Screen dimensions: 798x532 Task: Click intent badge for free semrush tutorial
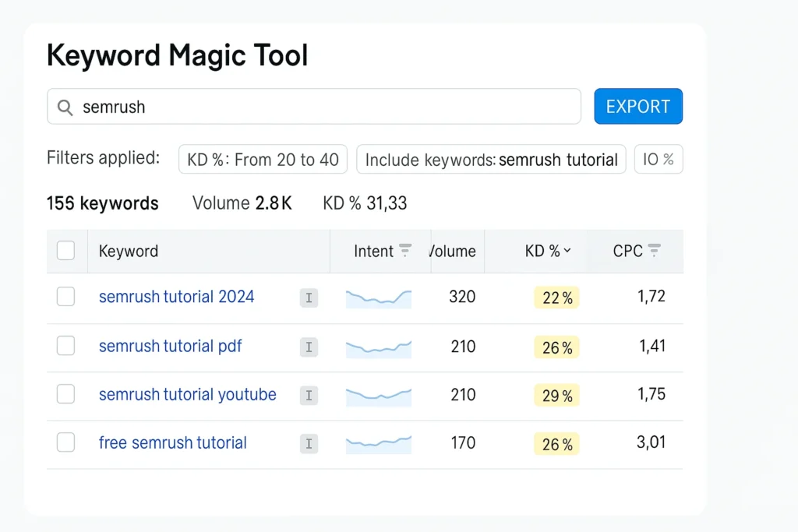(x=309, y=443)
